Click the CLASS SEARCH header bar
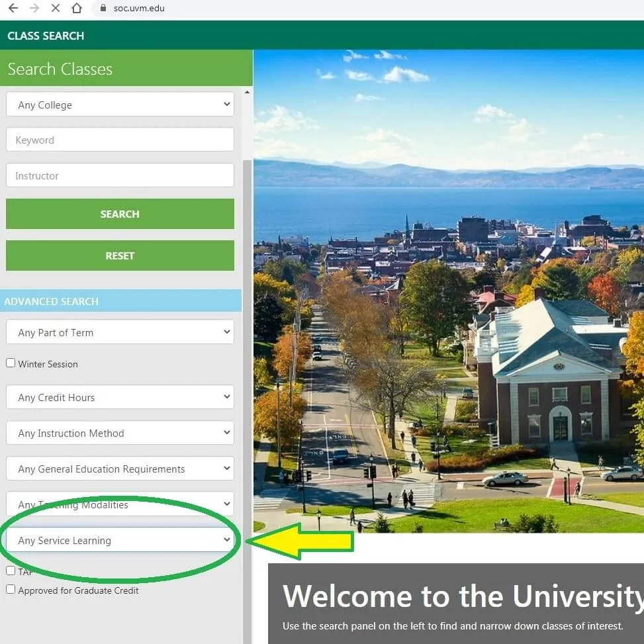 point(45,35)
